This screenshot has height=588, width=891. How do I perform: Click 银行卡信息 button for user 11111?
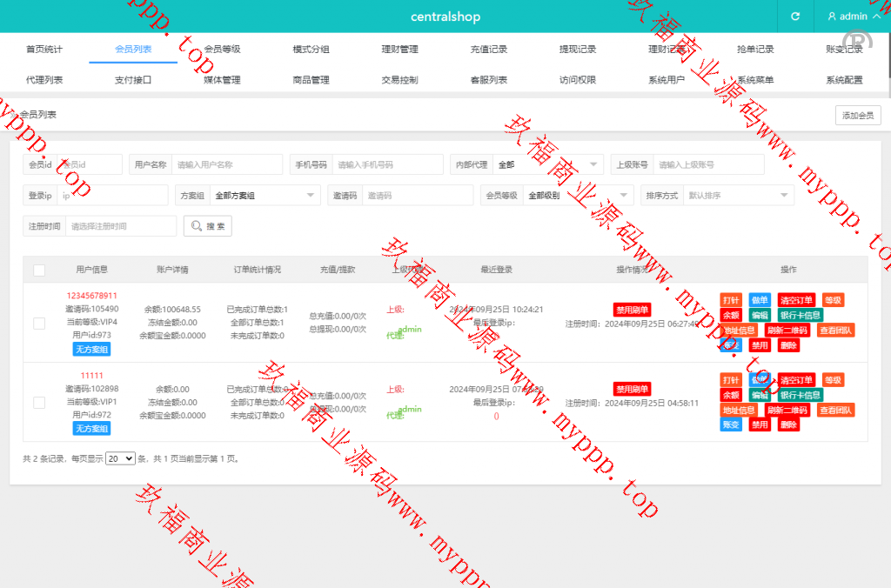pos(800,395)
